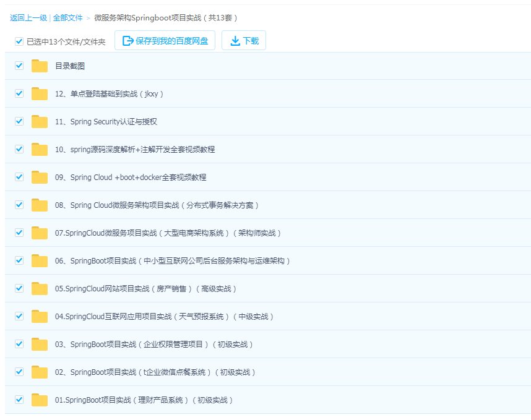Click folder icon of 04.SpringCloud互联网应用项目实战
The height and width of the screenshot is (420, 531).
pyautogui.click(x=40, y=317)
